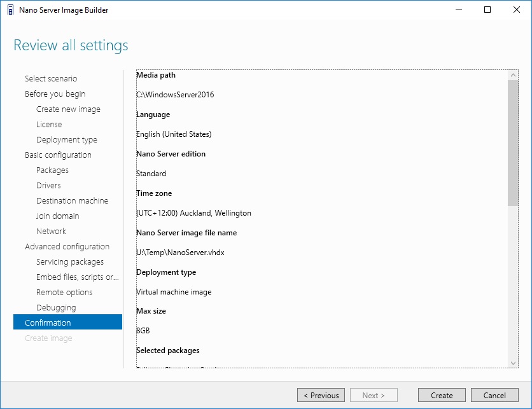Click the Nano Server image file name heading
Image resolution: width=532 pixels, height=409 pixels.
[x=186, y=233]
